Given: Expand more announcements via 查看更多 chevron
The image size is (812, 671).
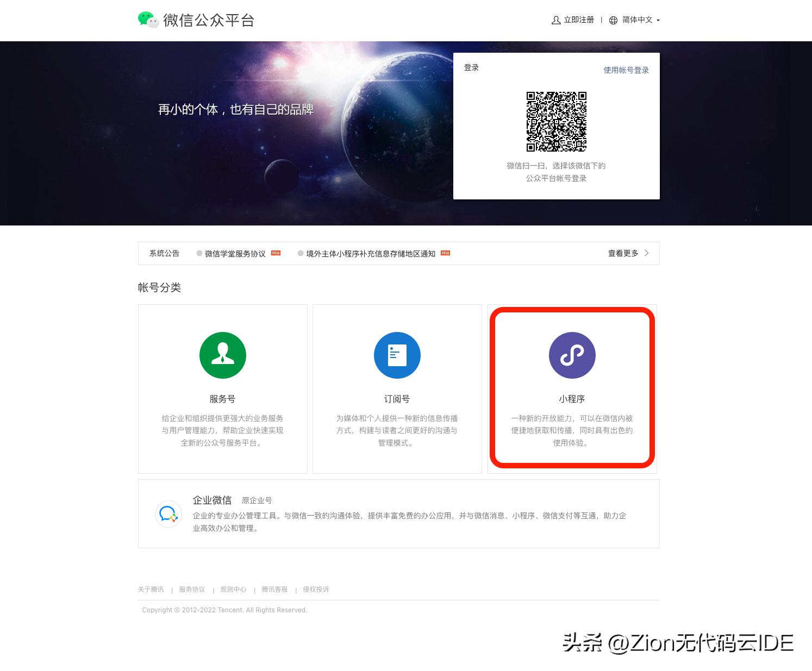Looking at the screenshot, I should point(647,253).
